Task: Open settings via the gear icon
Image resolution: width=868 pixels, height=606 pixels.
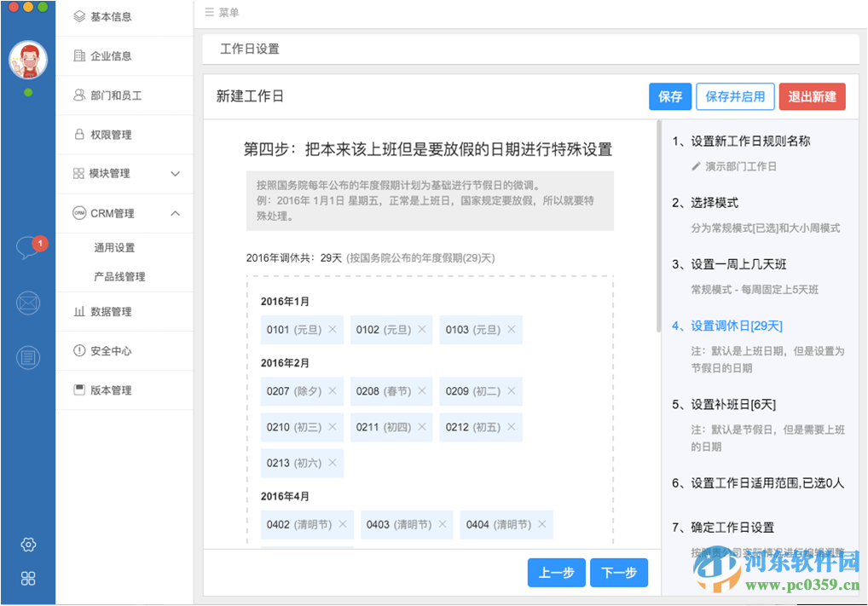Action: [x=28, y=544]
